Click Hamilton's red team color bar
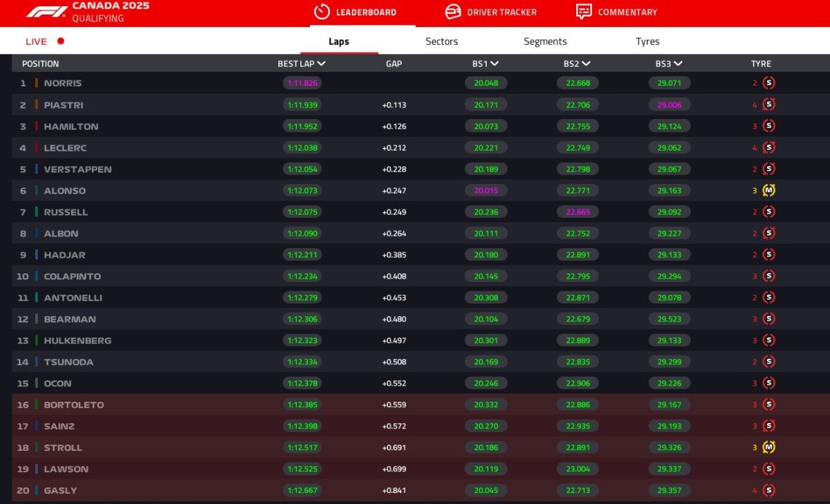 coord(37,127)
